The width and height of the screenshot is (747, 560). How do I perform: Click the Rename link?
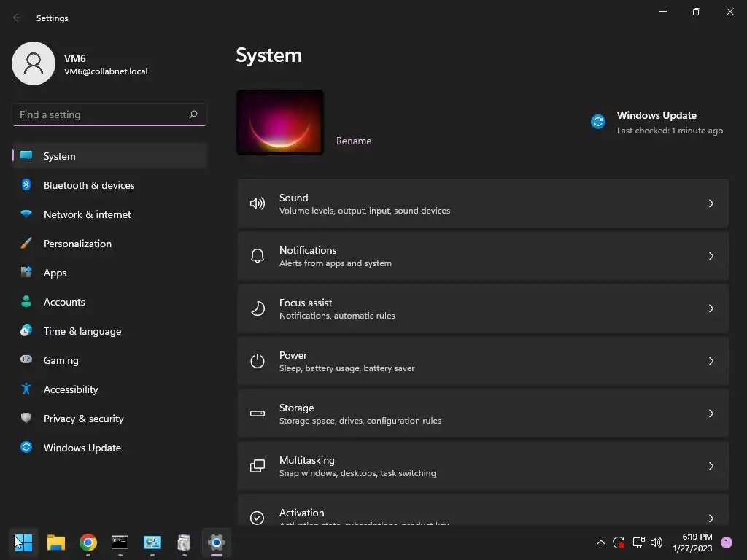click(354, 141)
